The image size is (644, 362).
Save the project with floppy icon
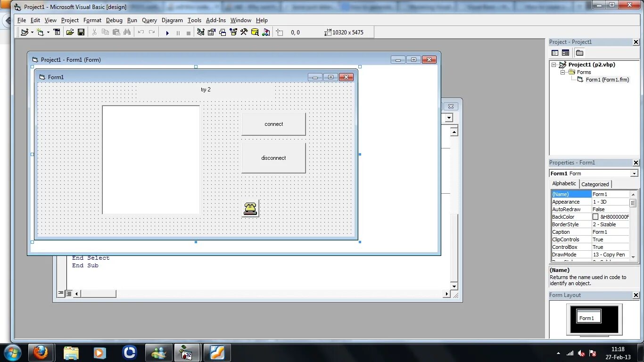[81, 32]
